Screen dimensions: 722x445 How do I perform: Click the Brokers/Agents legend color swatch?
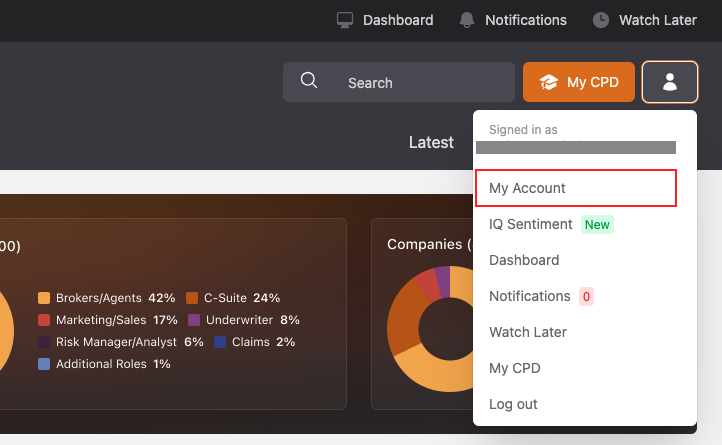point(44,298)
